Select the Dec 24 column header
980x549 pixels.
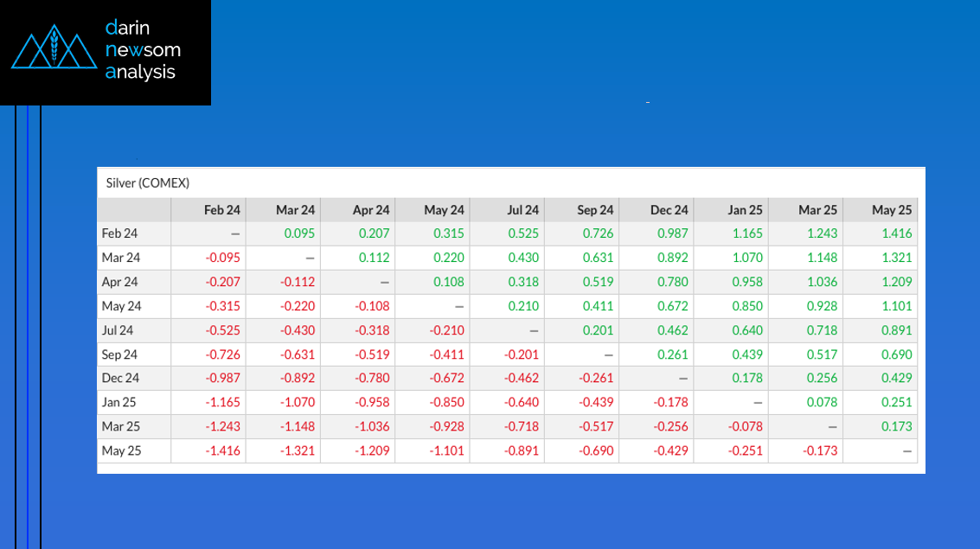click(x=669, y=210)
